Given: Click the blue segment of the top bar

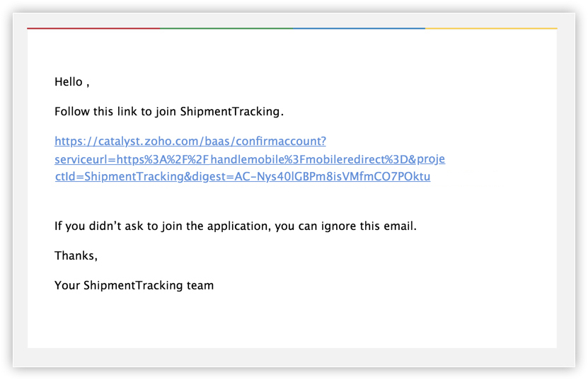Looking at the screenshot, I should coord(359,28).
